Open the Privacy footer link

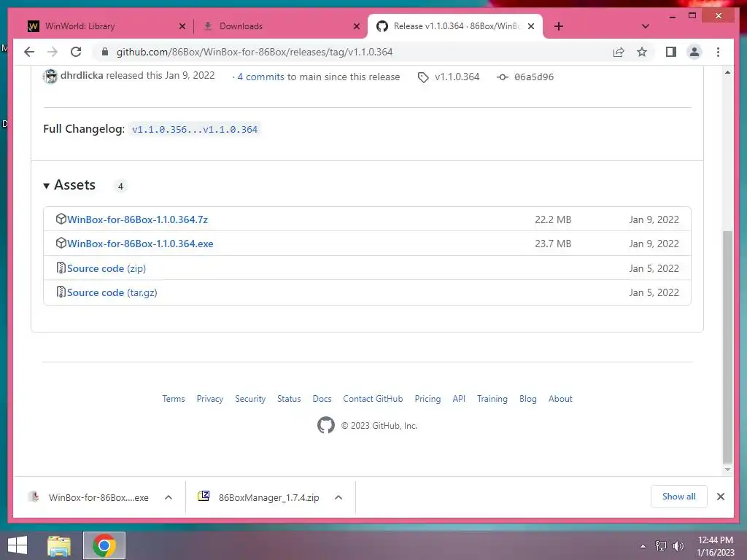coord(210,399)
